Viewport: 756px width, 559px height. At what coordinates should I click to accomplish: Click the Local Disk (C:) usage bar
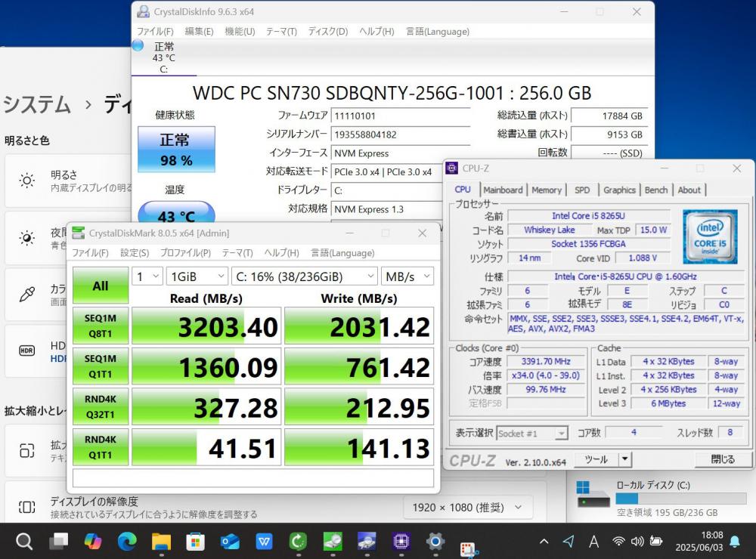pyautogui.click(x=681, y=499)
